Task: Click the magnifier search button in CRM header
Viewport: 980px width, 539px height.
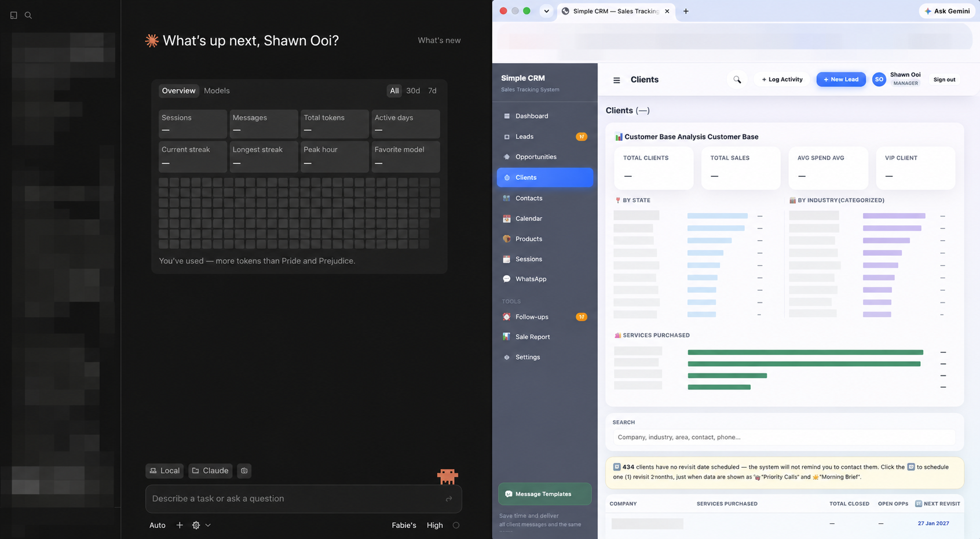Action: (x=737, y=79)
